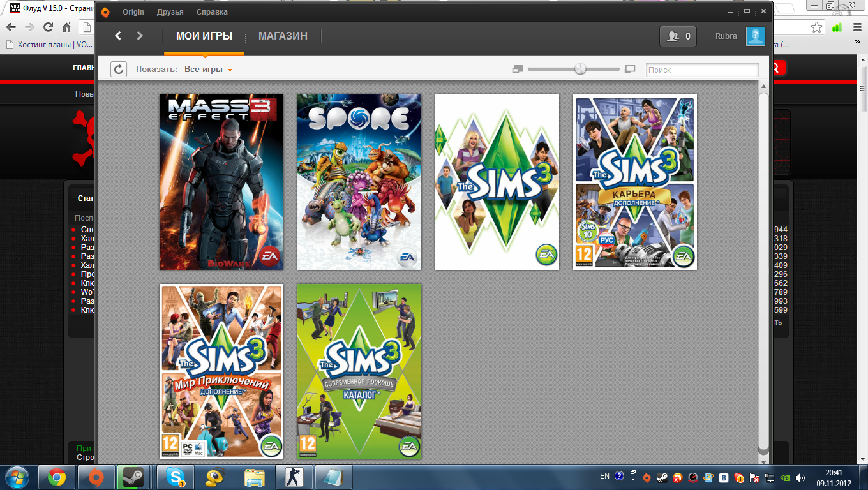
Task: Click the Rubra profile avatar
Action: [x=756, y=36]
